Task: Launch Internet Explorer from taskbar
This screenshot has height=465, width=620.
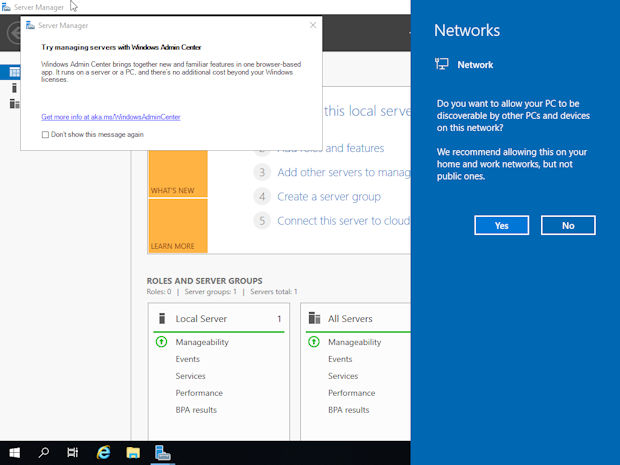Action: [104, 453]
